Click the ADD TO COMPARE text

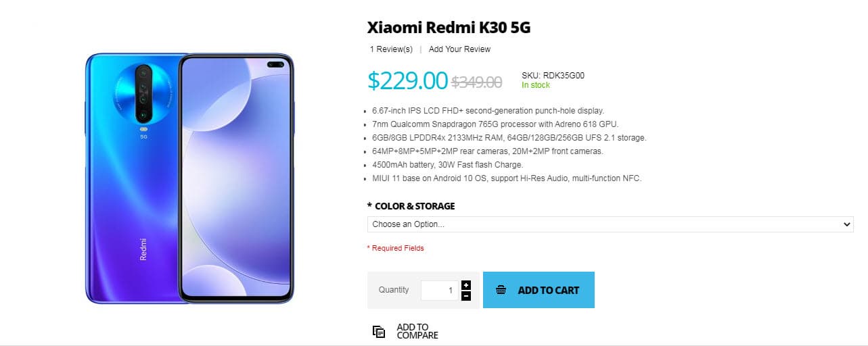(417, 331)
